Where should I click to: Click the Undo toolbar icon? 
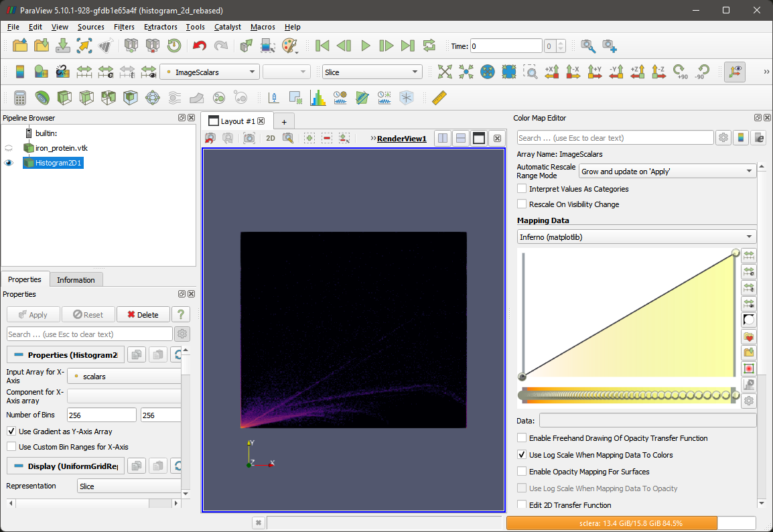click(x=199, y=46)
